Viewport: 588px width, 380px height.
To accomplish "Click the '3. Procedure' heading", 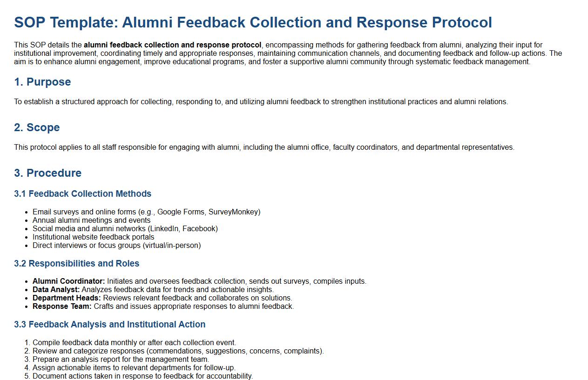I will 47,173.
